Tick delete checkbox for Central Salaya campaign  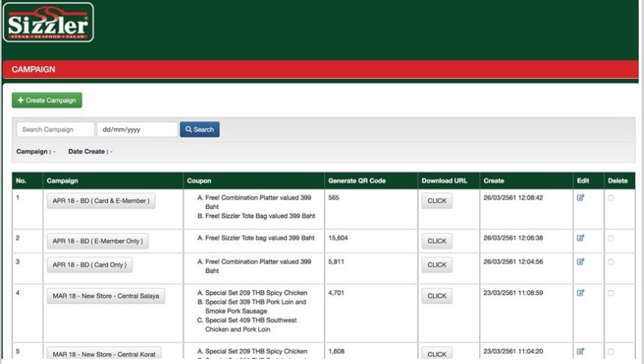tap(611, 293)
